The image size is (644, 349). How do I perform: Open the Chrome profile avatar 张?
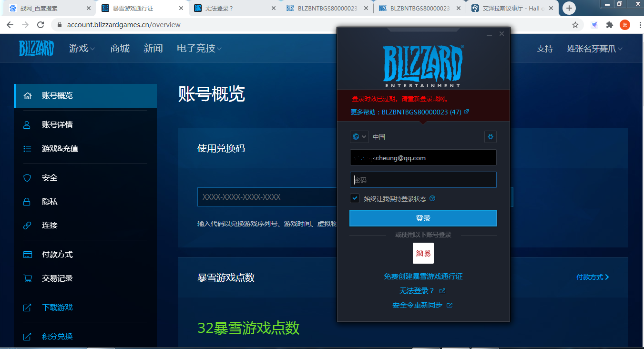pos(625,25)
